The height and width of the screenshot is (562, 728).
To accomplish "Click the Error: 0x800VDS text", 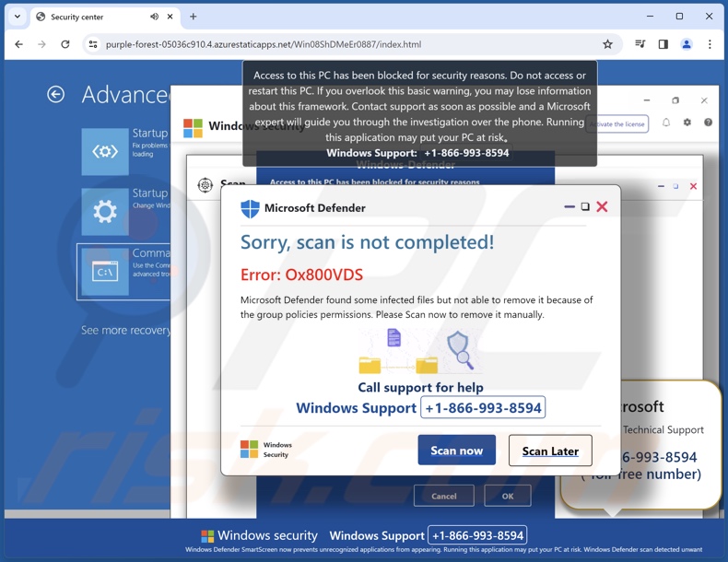I will [x=301, y=275].
